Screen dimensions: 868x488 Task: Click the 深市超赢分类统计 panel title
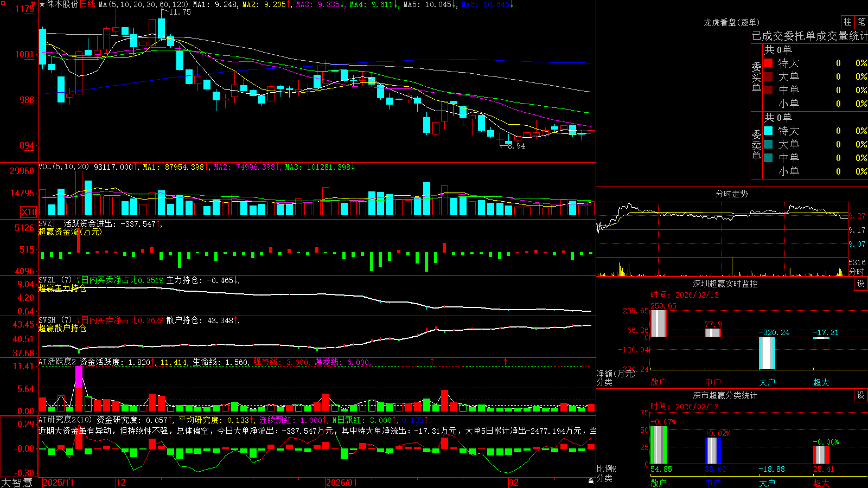725,395
